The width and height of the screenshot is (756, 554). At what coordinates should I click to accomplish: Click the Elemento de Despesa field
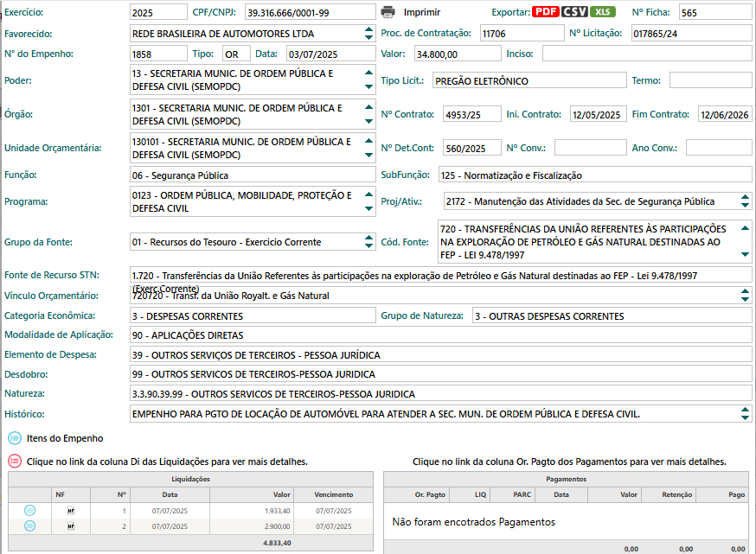[x=441, y=354]
